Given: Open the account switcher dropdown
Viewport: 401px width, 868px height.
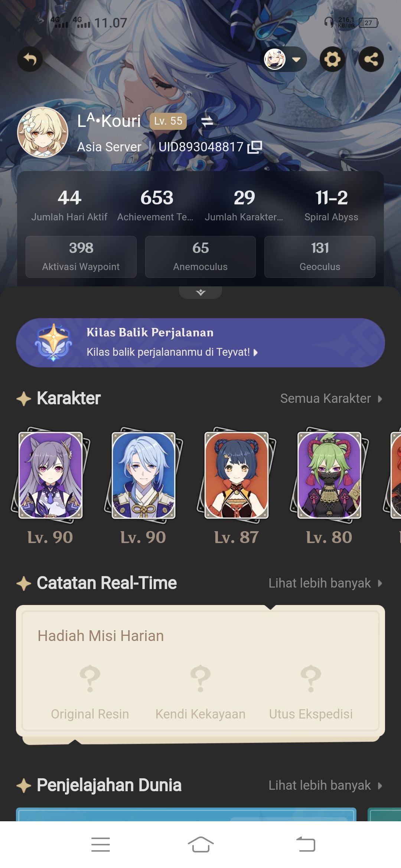Looking at the screenshot, I should [x=285, y=59].
